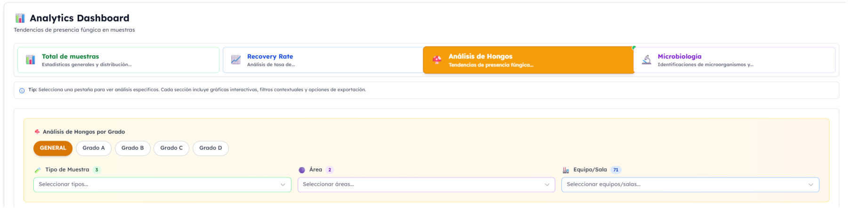
Task: Click the bar chart icon beside Analytics Dashboard
Action: click(20, 18)
